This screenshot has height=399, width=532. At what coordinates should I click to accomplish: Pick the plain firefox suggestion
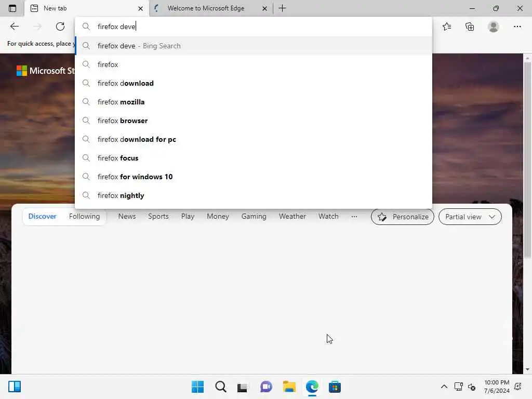[x=254, y=64]
